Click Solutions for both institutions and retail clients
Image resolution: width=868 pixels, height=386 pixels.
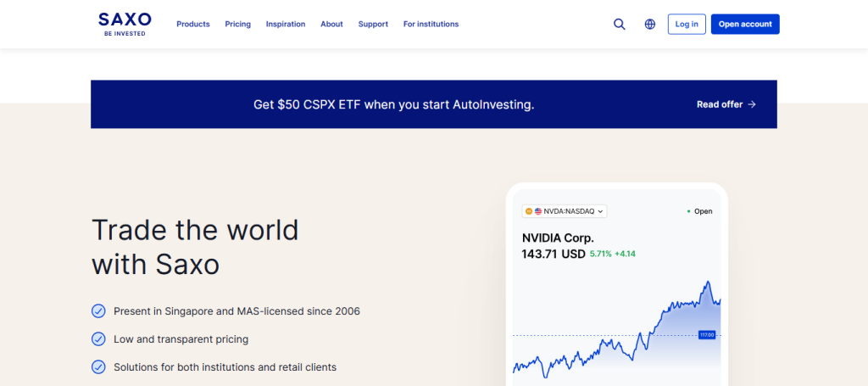(225, 366)
